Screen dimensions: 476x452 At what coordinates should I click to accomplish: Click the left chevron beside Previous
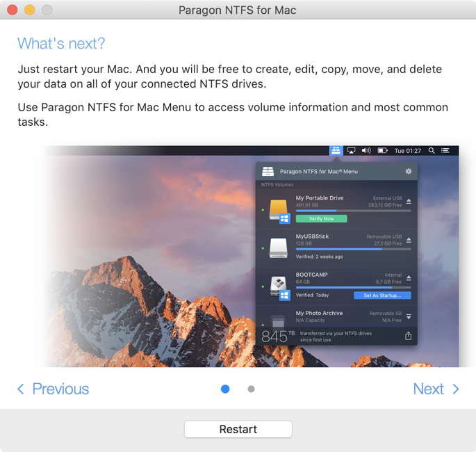point(21,389)
